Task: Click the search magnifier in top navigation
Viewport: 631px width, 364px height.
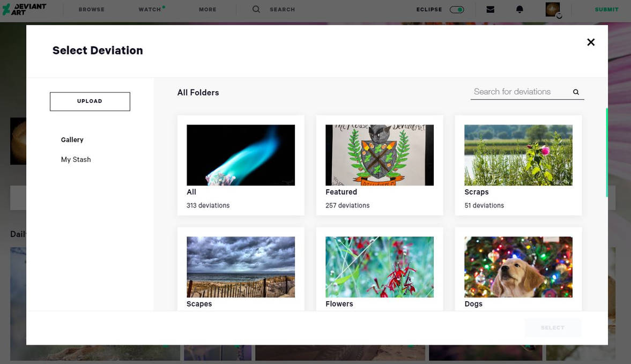Action: tap(256, 9)
